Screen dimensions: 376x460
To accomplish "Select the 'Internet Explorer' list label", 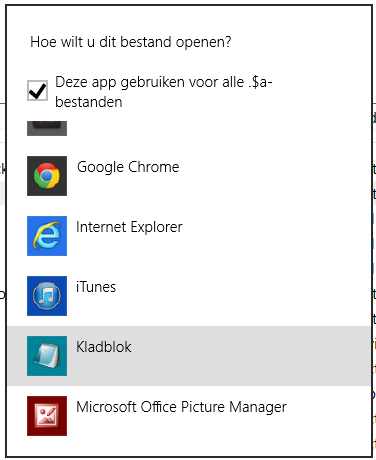I will tap(129, 227).
